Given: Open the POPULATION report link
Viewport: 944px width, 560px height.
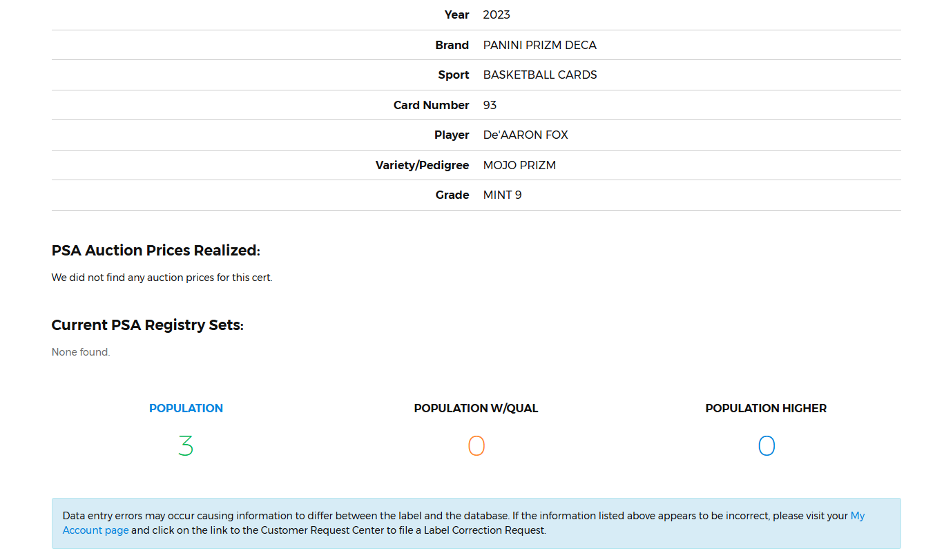Looking at the screenshot, I should pos(186,408).
